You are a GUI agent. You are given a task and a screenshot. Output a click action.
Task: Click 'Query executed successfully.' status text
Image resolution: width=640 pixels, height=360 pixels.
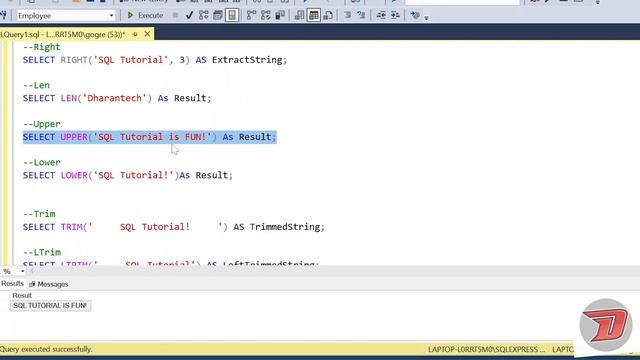[46, 349]
